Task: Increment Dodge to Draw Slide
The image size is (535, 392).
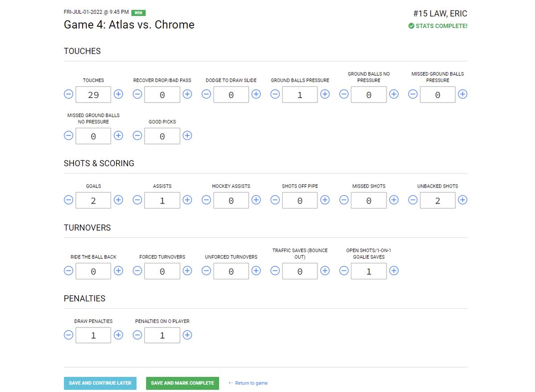Action: pos(256,94)
